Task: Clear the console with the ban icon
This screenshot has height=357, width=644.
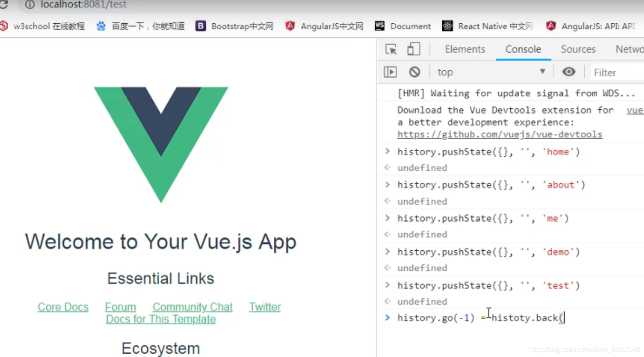Action: pyautogui.click(x=414, y=72)
